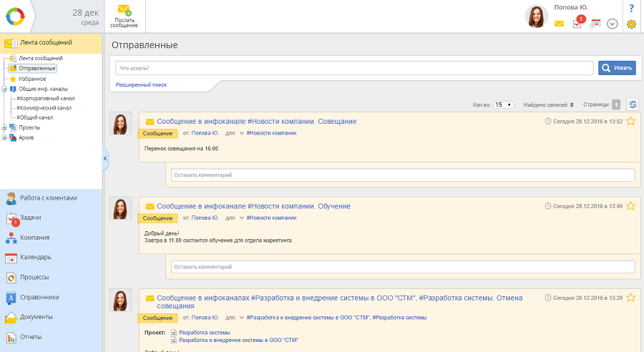Click the Что искать? search field
This screenshot has height=352, width=644.
pyautogui.click(x=354, y=68)
